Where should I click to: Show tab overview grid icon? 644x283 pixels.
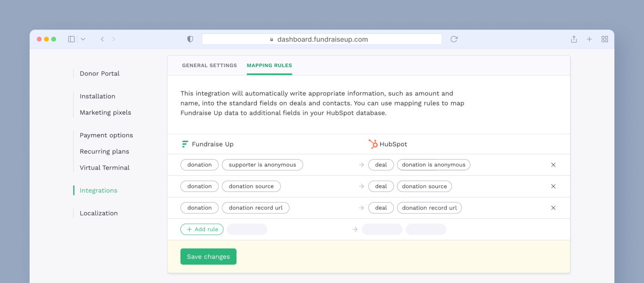coord(605,39)
